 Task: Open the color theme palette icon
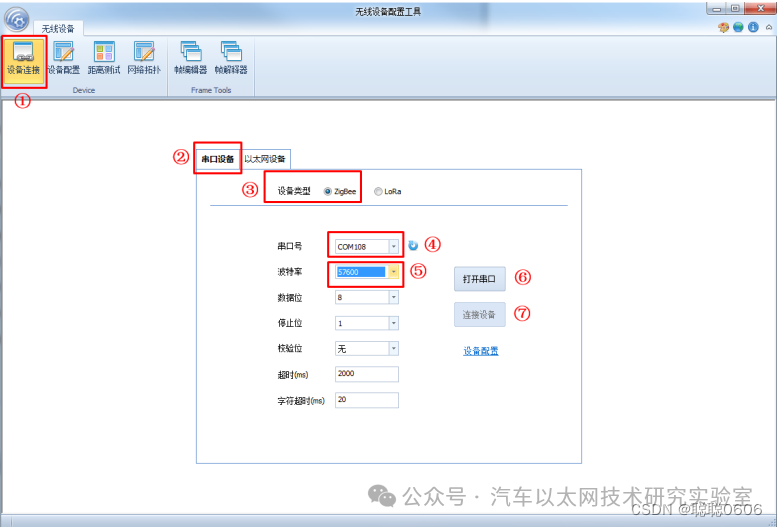723,27
